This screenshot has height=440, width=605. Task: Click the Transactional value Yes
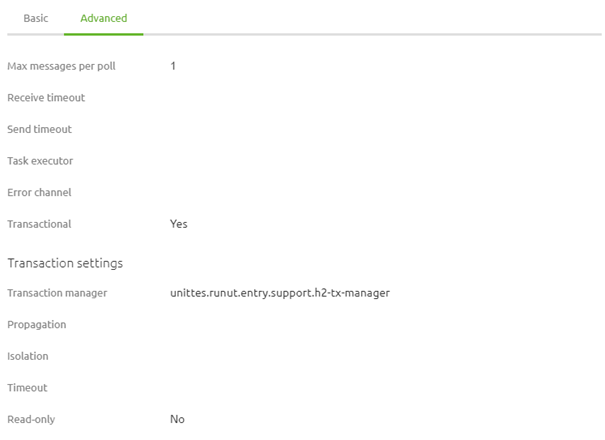click(179, 224)
